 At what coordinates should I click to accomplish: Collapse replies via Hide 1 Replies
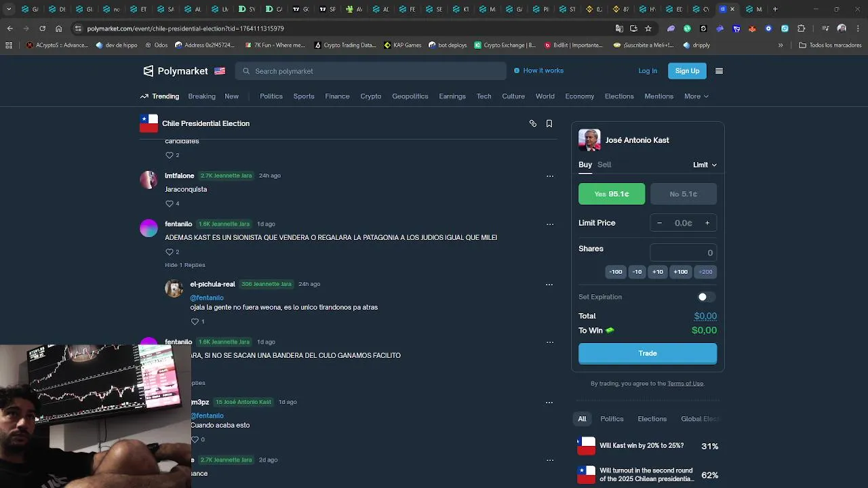(185, 265)
